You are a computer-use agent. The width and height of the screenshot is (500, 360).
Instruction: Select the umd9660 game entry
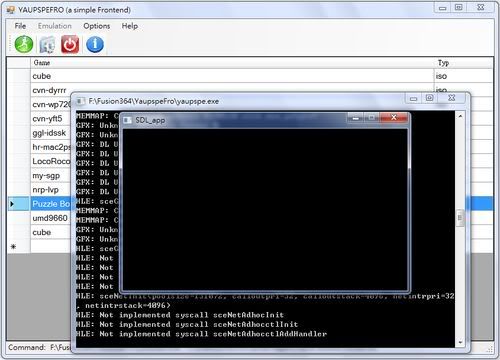coord(50,218)
